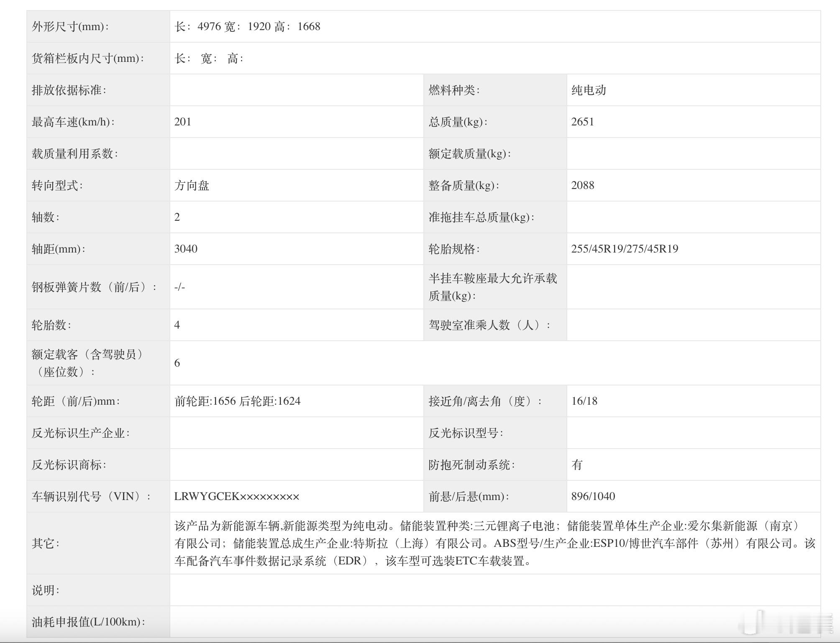Select the dimensions value 长:4976 宽:1920 高:1668
The height and width of the screenshot is (643, 840).
click(x=248, y=27)
